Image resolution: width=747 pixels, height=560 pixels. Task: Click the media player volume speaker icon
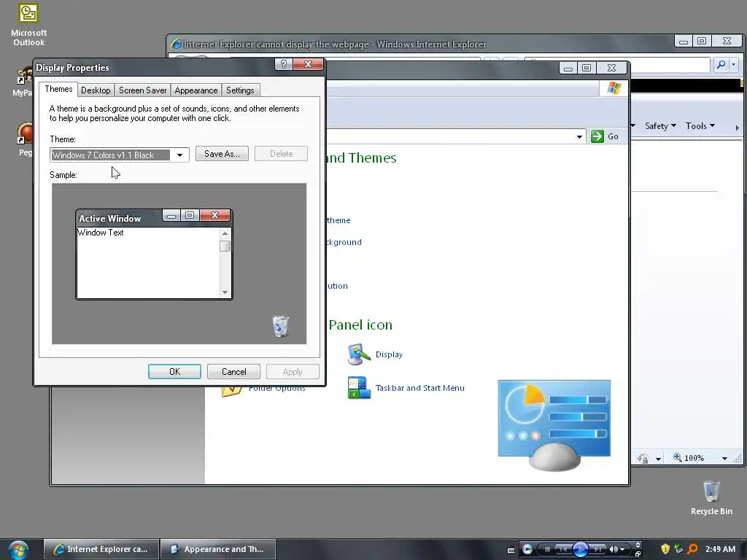[x=613, y=549]
